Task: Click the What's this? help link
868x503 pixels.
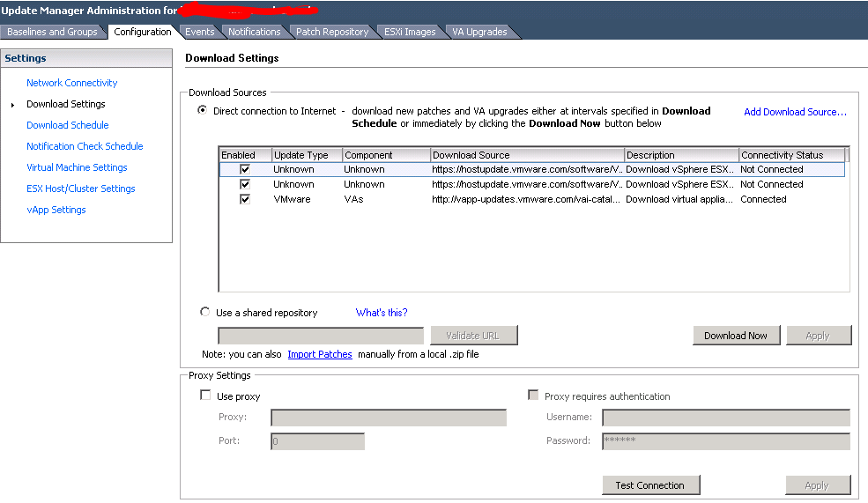Action: coord(382,313)
